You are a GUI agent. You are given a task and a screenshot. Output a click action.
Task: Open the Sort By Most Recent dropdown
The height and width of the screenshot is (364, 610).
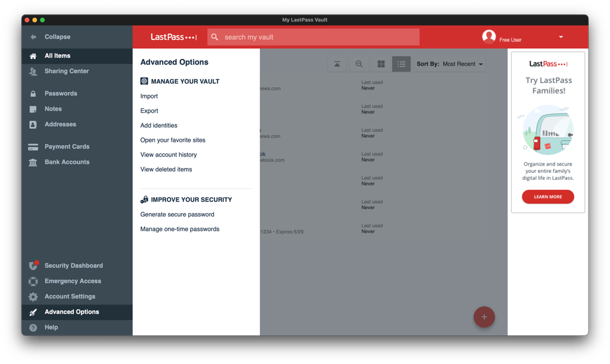click(450, 64)
